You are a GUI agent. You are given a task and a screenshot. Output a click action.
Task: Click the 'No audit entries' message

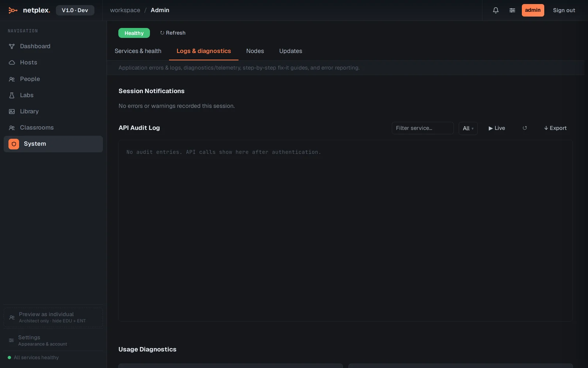coord(224,152)
